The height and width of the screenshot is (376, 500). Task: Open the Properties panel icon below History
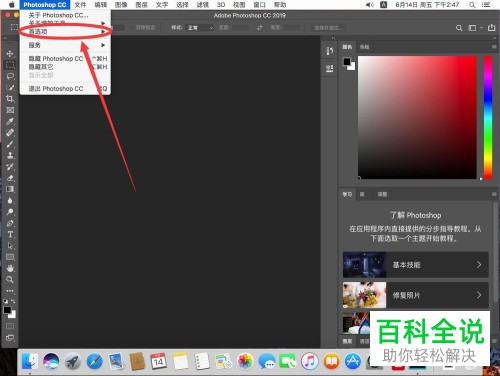pyautogui.click(x=329, y=69)
